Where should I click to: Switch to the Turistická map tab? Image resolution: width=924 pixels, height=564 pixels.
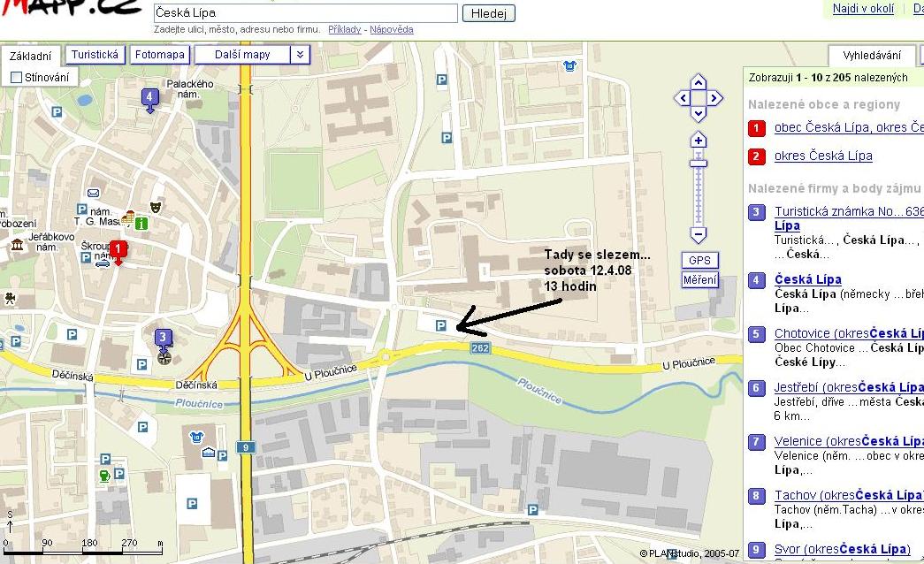point(95,55)
